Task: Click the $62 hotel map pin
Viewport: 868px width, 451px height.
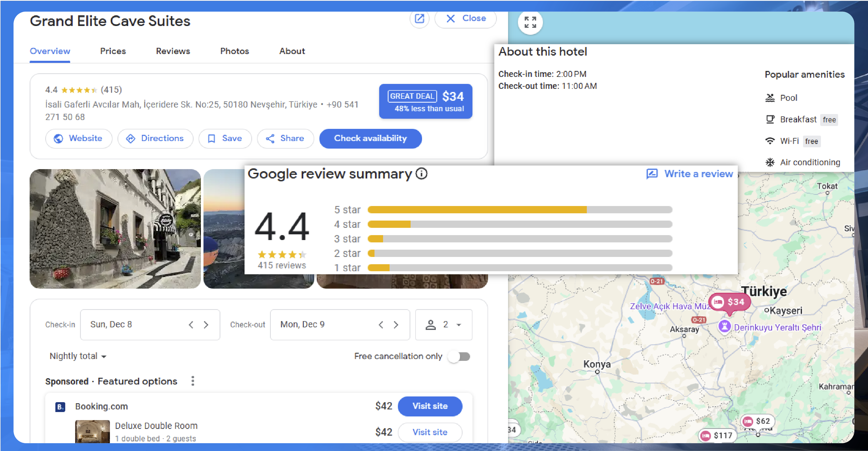Action: point(758,421)
